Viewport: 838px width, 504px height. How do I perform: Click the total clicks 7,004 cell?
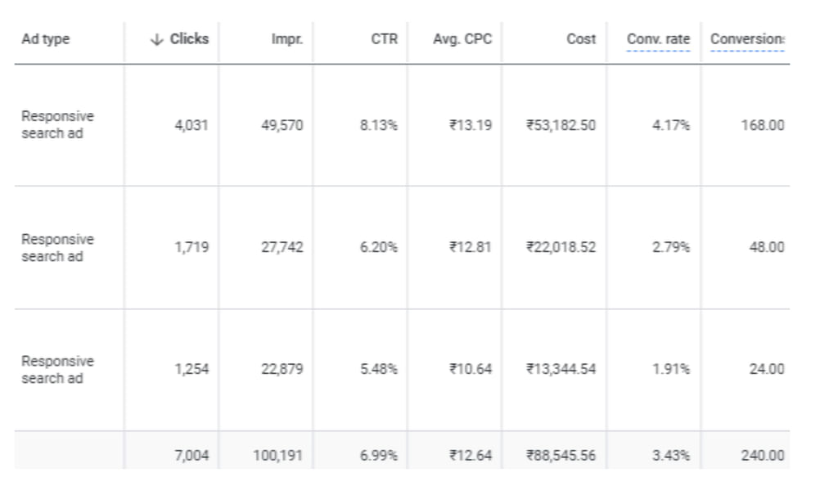[x=191, y=456]
